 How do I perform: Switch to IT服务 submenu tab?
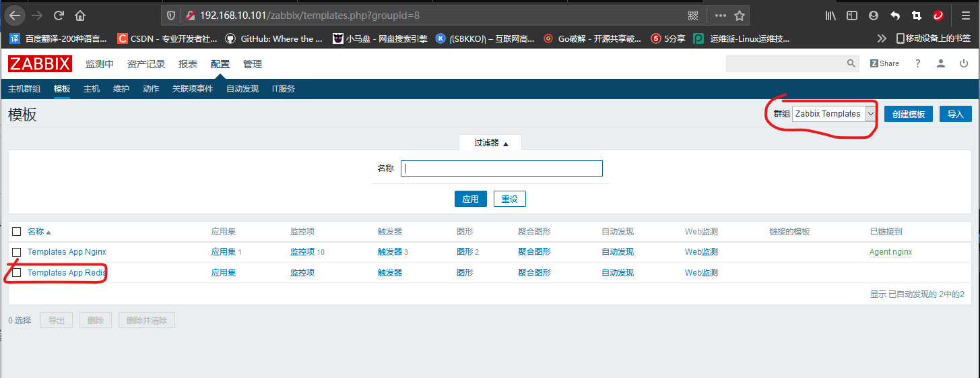284,89
